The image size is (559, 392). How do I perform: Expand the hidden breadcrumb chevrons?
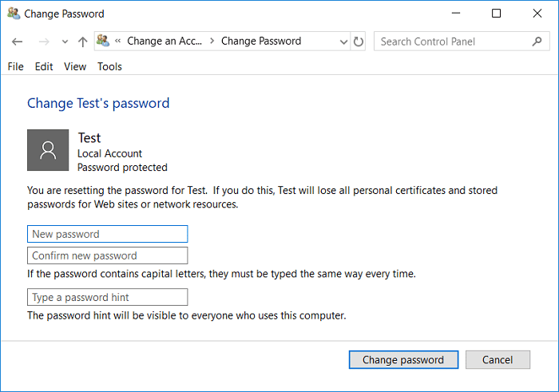pos(117,42)
